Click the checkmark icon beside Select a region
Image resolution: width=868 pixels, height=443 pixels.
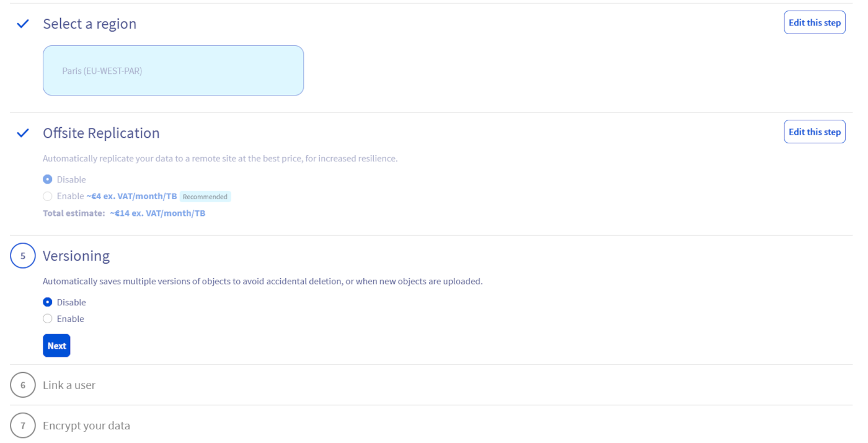click(22, 24)
